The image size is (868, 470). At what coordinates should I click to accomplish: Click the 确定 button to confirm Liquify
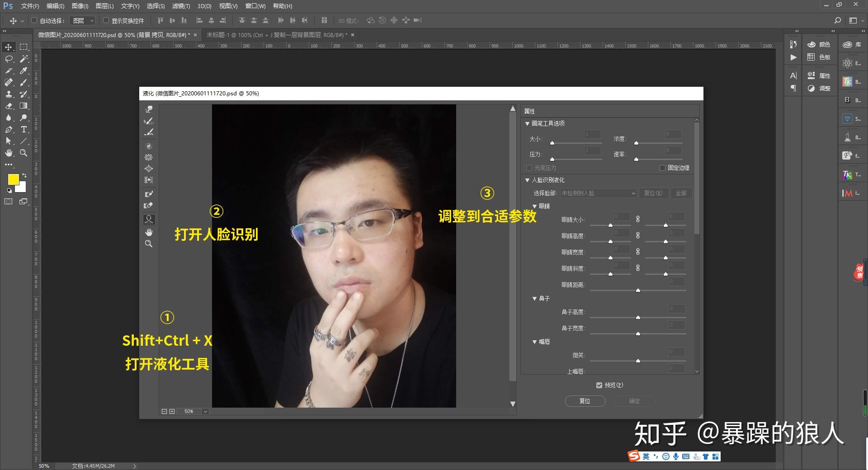634,401
